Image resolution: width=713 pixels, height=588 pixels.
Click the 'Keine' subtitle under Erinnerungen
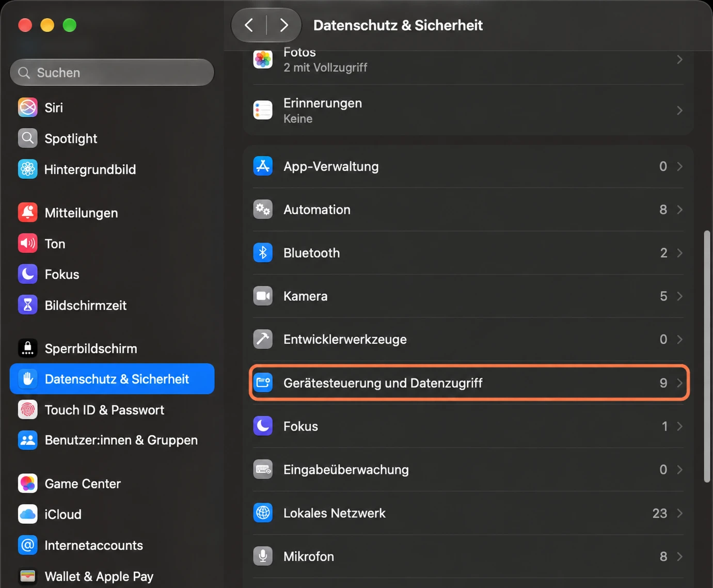pos(298,119)
